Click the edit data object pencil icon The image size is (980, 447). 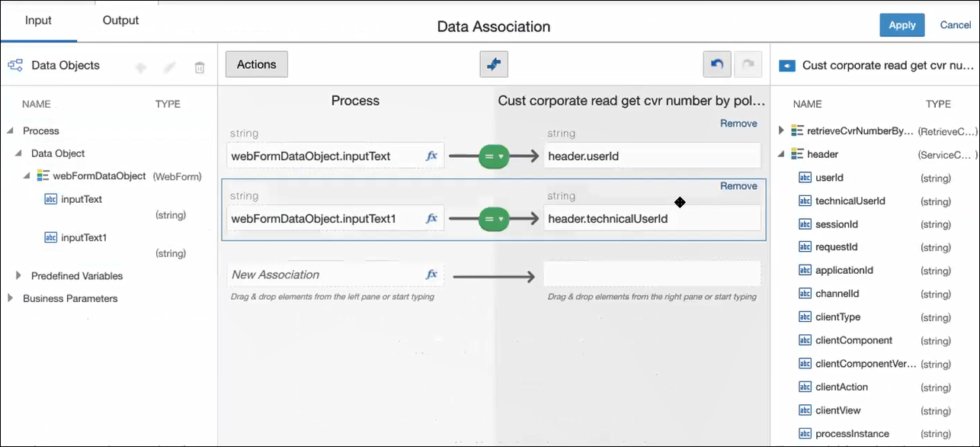pyautogui.click(x=170, y=68)
